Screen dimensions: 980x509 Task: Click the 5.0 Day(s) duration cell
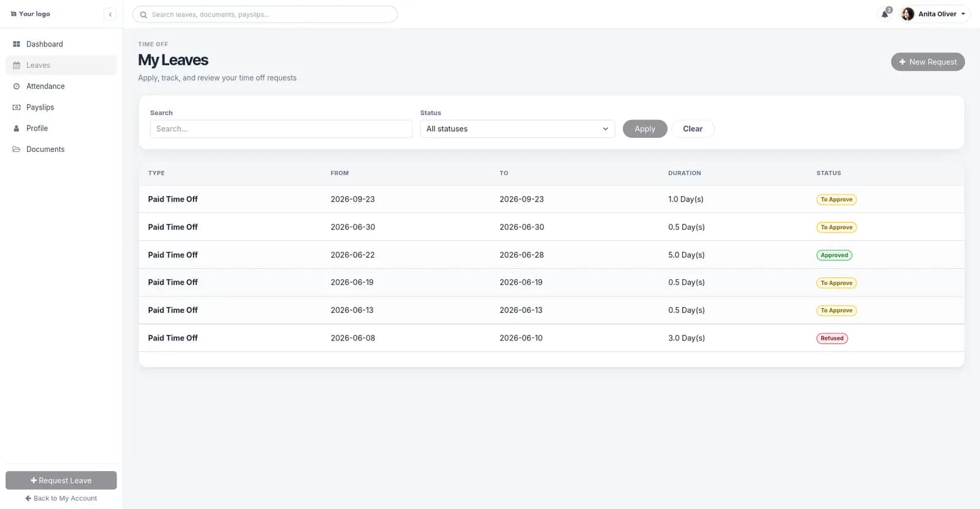[686, 255]
